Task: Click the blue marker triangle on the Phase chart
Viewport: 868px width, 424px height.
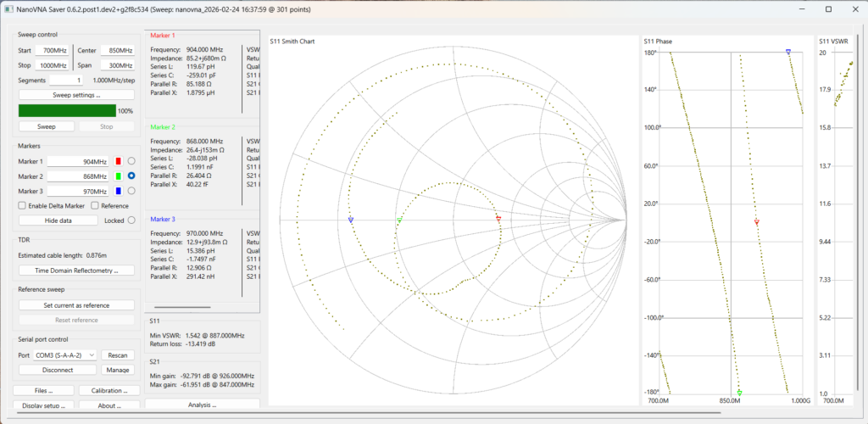Action: click(788, 52)
